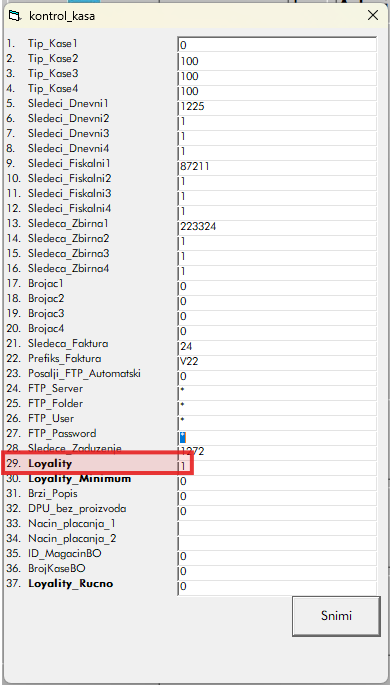Click the 'FTP_Server' label

click(55, 389)
